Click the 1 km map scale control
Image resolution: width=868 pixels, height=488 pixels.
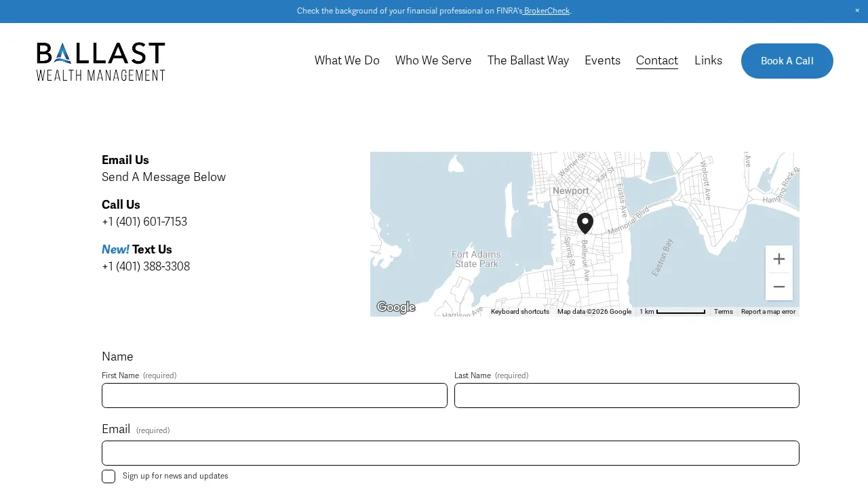click(x=672, y=312)
